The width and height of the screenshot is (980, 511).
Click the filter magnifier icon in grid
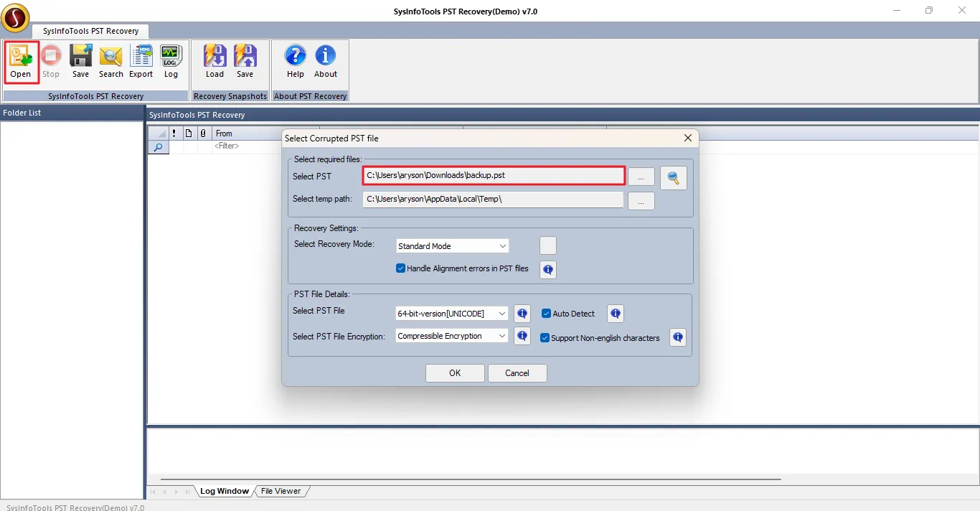(x=158, y=146)
